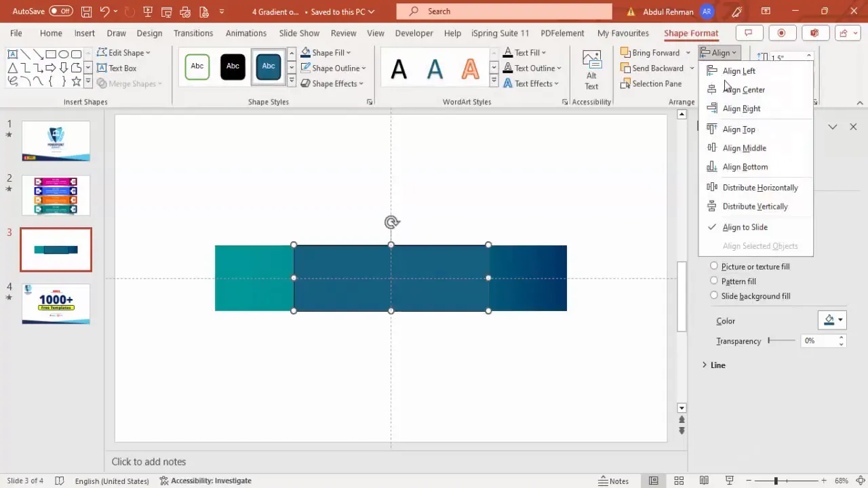Viewport: 868px width, 488px height.
Task: Open Text Fill dropdown
Action: pos(525,52)
